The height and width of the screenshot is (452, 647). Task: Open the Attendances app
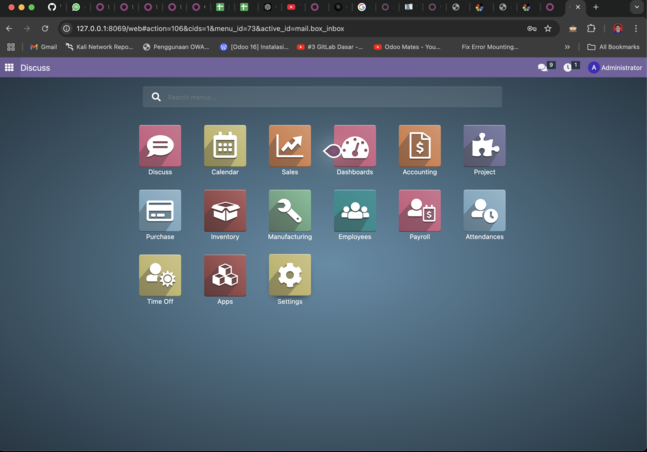(x=484, y=211)
